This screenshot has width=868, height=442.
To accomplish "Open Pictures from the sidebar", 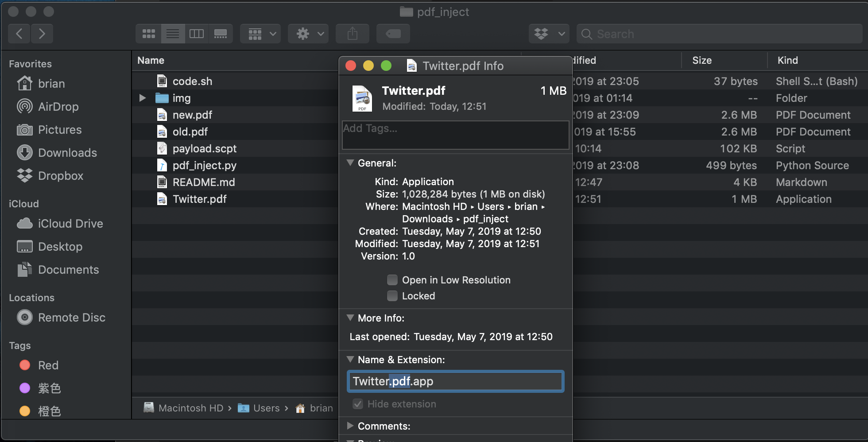I will [49, 129].
